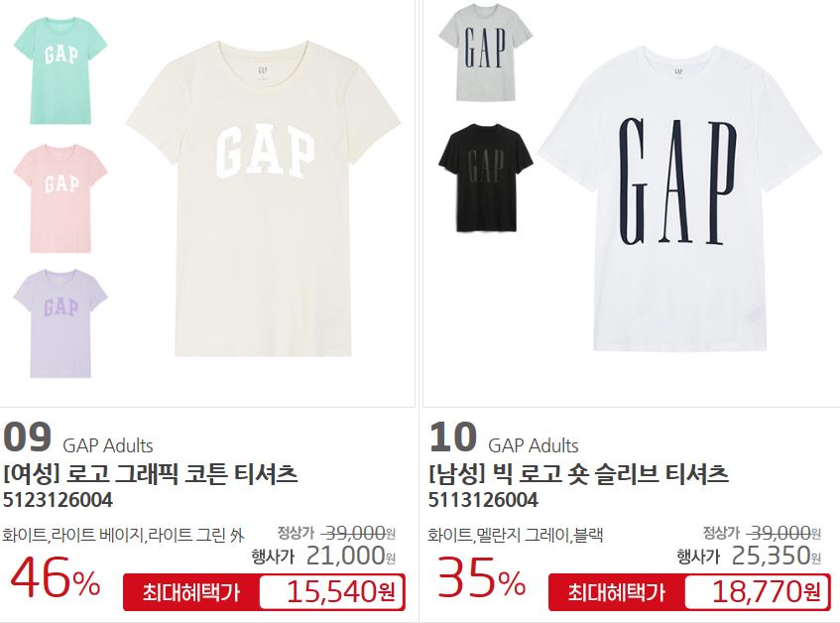
Task: Click product code 5113126004
Action: 483,500
